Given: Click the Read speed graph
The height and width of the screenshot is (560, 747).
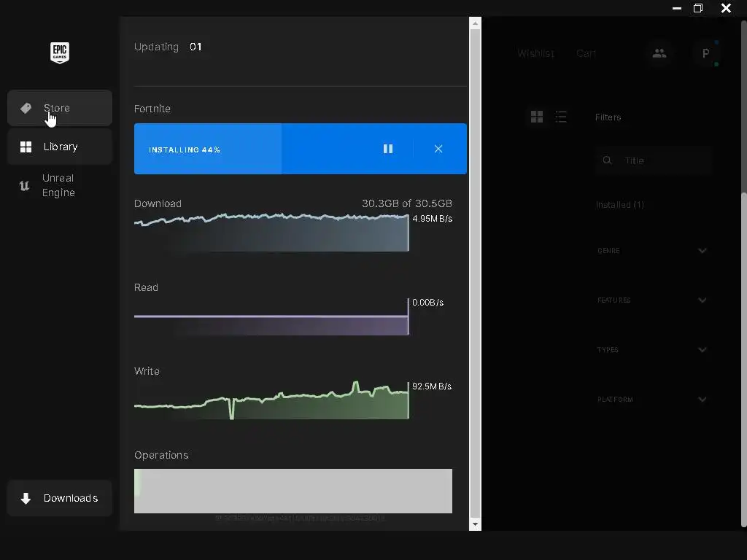Looking at the screenshot, I should tap(271, 316).
